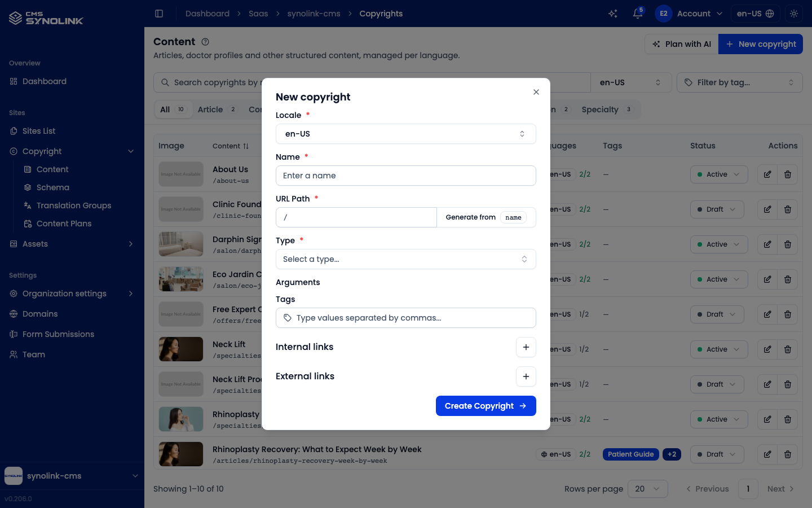Open Translation Groups in sidebar
This screenshot has width=812, height=508.
click(x=74, y=205)
